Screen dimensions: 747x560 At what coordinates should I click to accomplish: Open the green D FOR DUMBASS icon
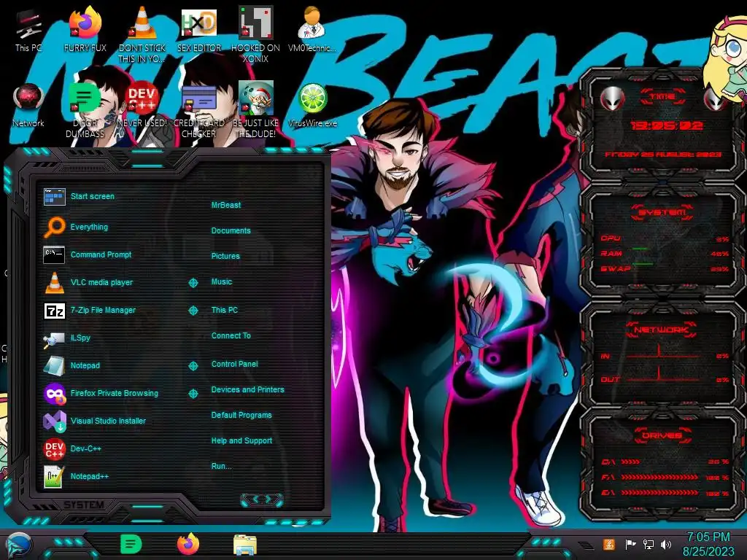coord(85,109)
